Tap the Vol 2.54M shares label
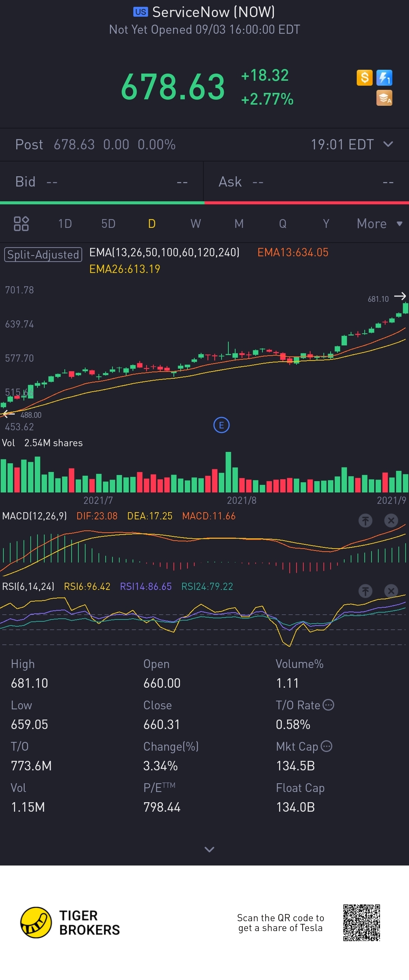 (x=42, y=443)
